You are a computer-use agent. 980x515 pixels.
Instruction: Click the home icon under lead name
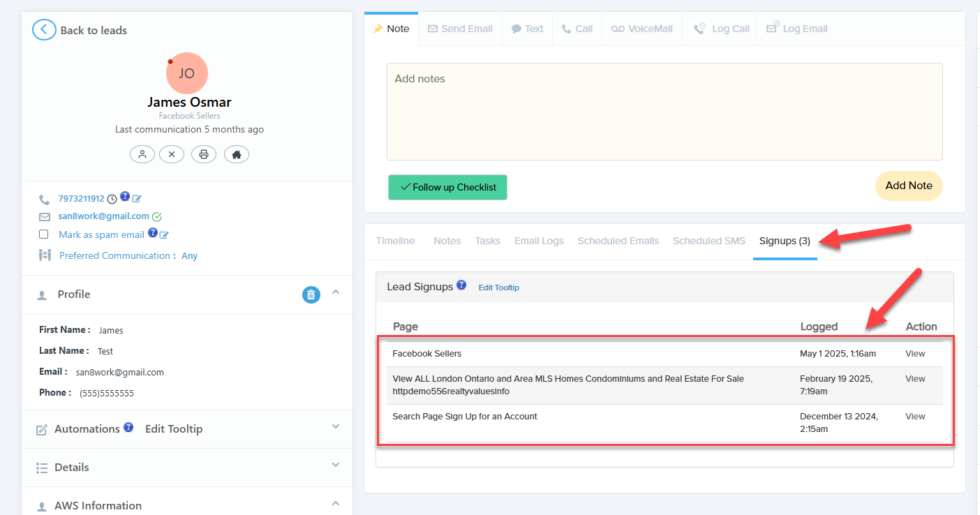237,154
